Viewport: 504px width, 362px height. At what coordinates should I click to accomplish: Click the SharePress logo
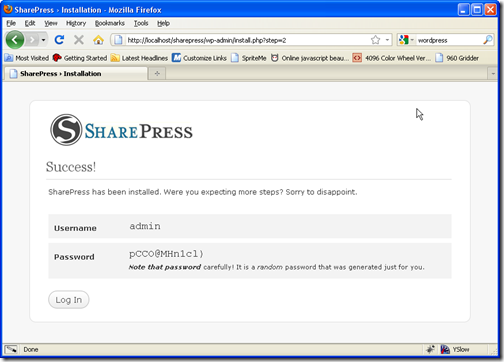point(122,130)
